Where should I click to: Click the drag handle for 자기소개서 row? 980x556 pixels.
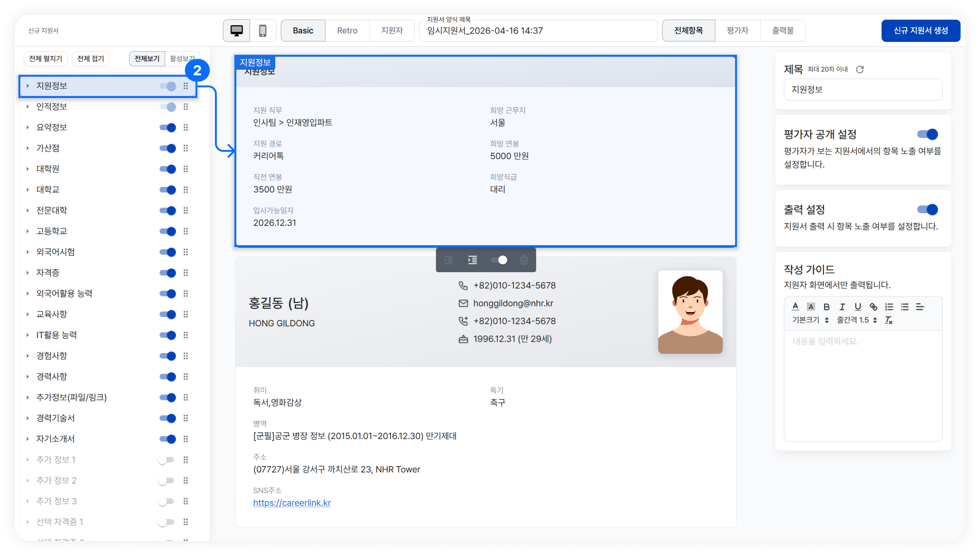point(186,439)
